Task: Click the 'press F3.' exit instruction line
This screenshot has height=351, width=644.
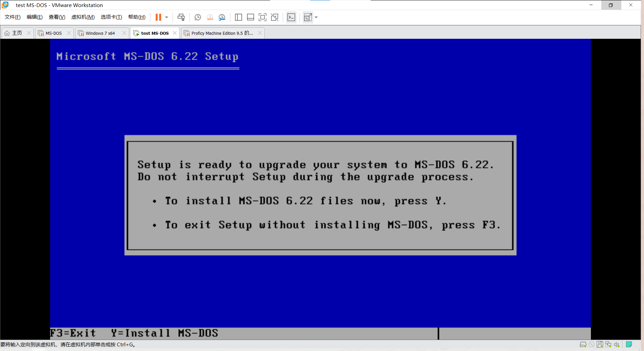Action: 333,225
